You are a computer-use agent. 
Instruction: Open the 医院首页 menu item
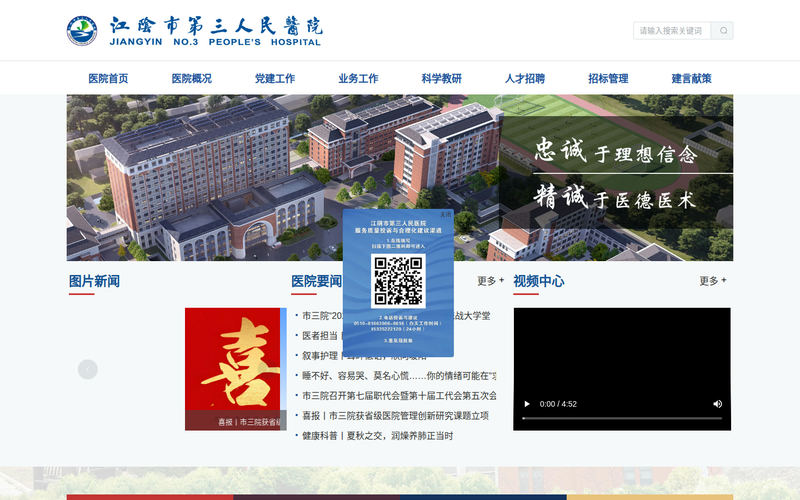(x=108, y=79)
